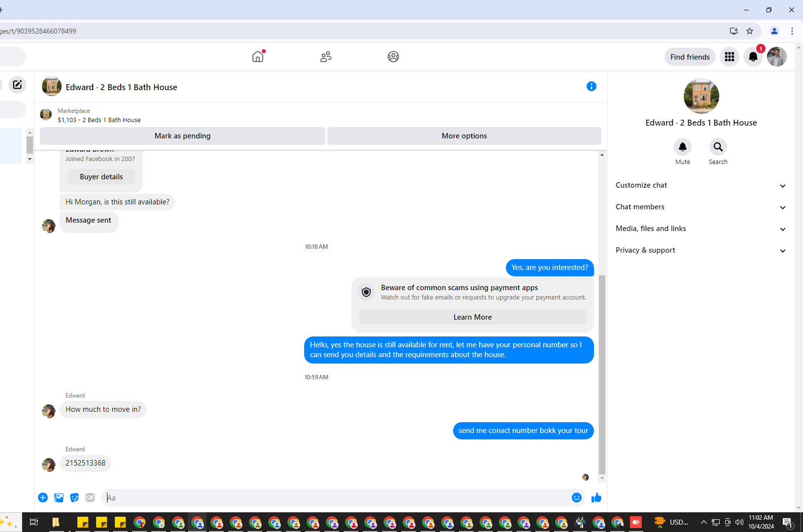Click Edward's avatar beside the phone number
The width and height of the screenshot is (803, 532).
pyautogui.click(x=49, y=465)
